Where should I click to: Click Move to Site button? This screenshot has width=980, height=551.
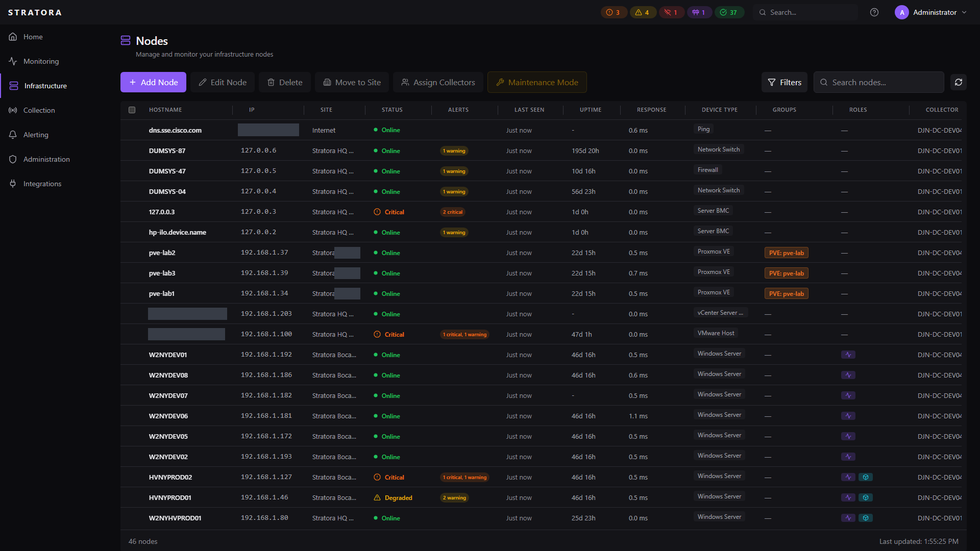click(x=352, y=82)
